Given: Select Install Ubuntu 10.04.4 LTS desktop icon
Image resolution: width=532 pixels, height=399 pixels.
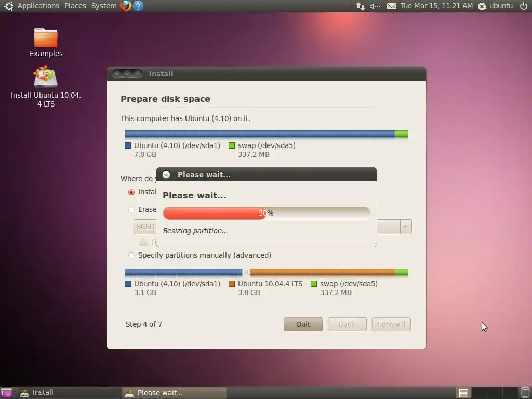Looking at the screenshot, I should pyautogui.click(x=46, y=87).
